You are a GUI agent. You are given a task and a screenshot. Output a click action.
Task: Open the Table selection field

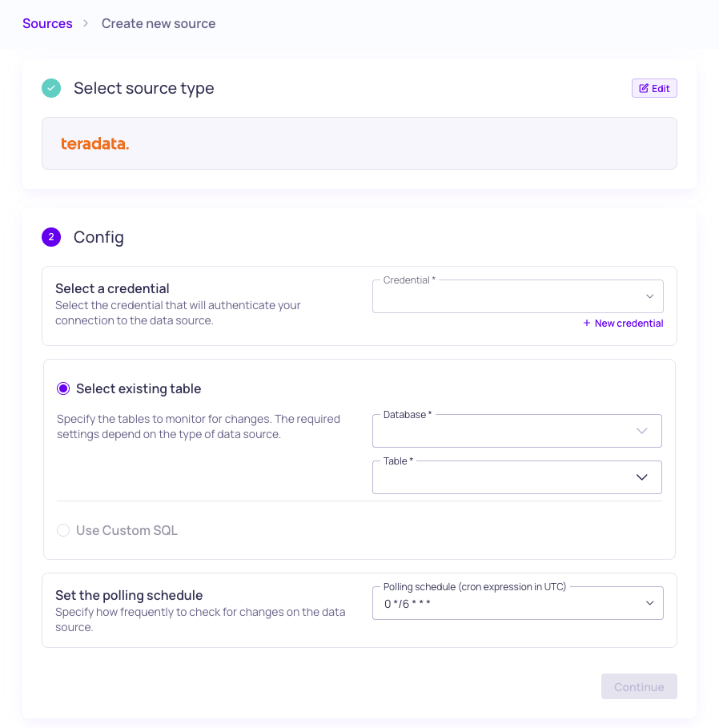click(504, 478)
